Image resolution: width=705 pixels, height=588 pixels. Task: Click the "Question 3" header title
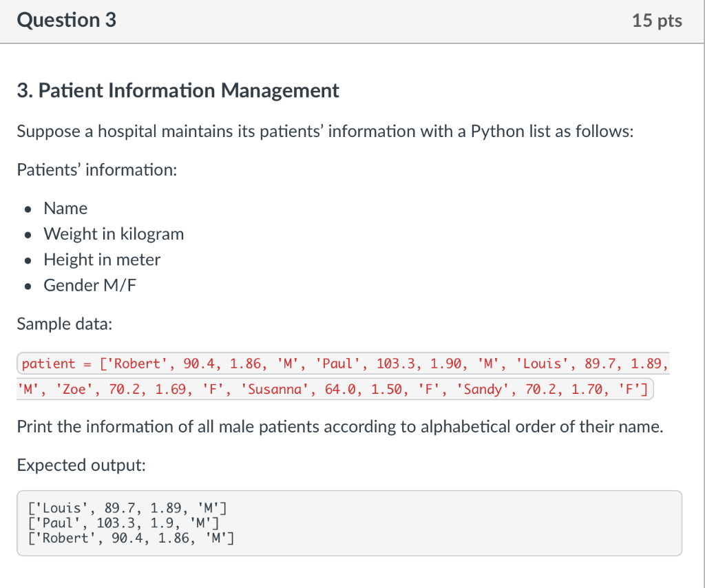(66, 21)
